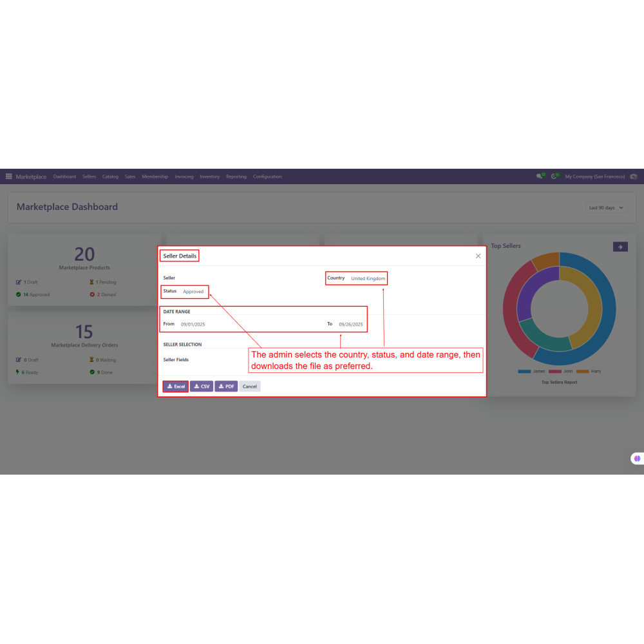Expand the Last 90 days period dropdown
The width and height of the screenshot is (644, 644).
[x=605, y=208]
